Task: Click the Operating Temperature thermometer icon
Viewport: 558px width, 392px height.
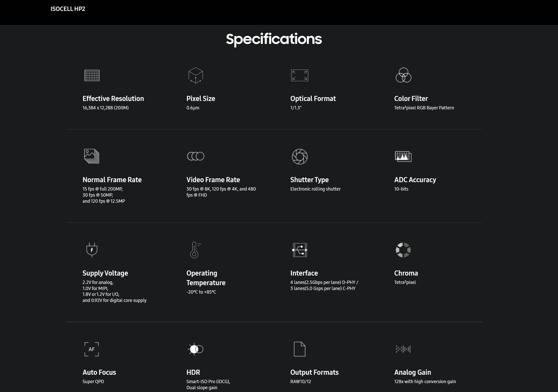Action: pos(195,250)
